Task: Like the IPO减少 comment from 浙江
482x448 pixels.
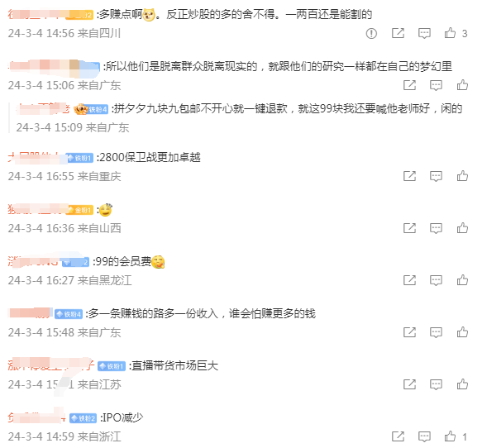Action: pos(450,436)
